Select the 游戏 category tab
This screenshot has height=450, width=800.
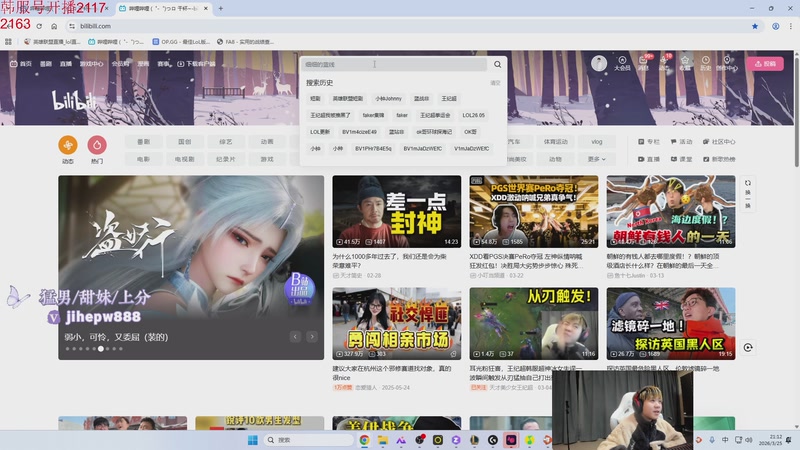coord(267,159)
